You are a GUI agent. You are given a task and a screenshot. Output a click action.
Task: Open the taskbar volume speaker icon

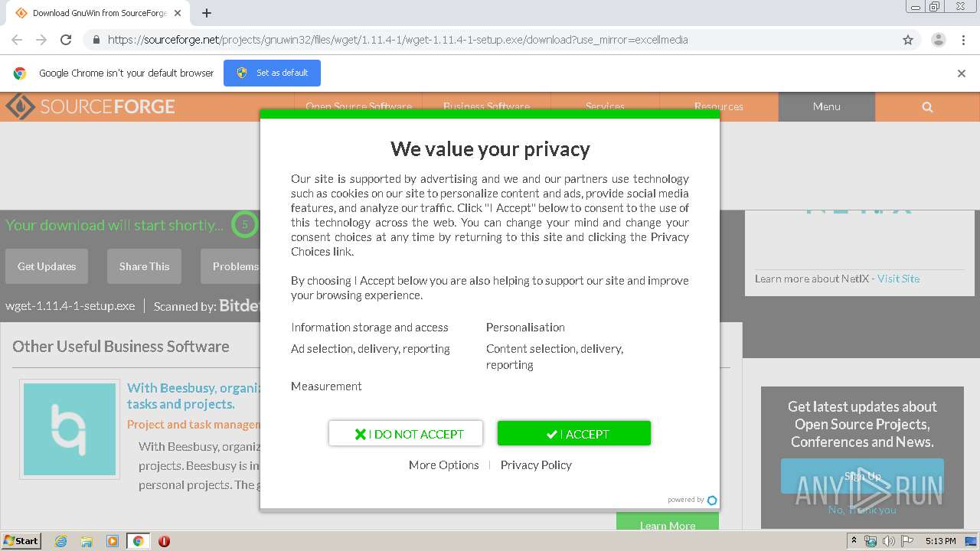click(x=888, y=541)
